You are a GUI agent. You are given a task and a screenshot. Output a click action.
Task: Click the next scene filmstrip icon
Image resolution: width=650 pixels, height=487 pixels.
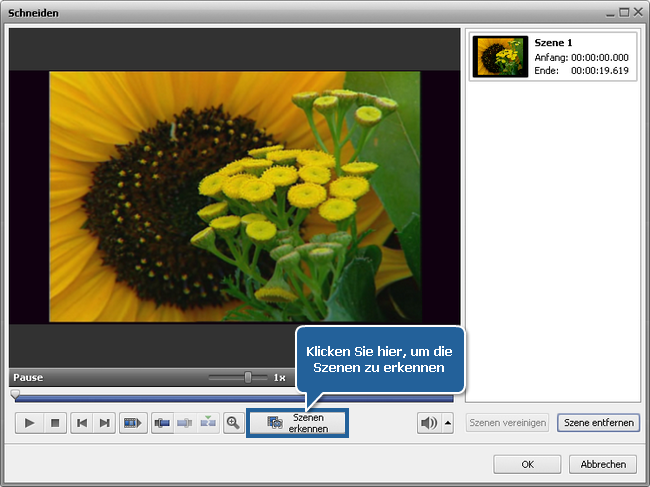tap(132, 423)
